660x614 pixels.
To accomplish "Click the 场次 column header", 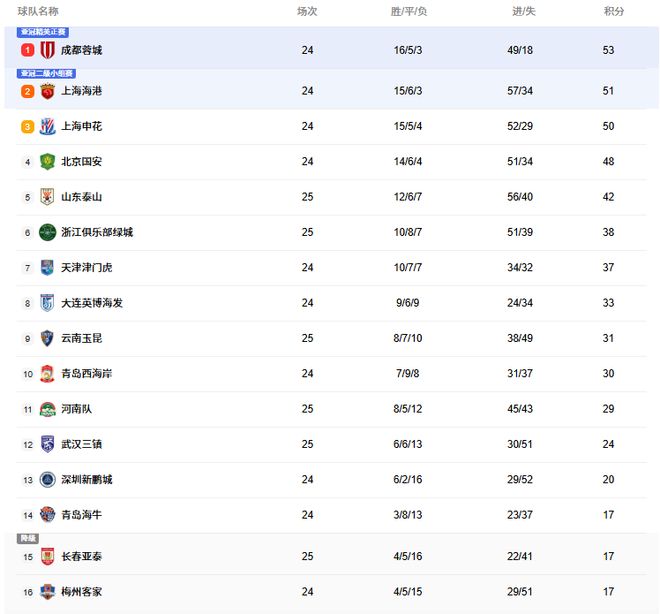I will pos(307,11).
